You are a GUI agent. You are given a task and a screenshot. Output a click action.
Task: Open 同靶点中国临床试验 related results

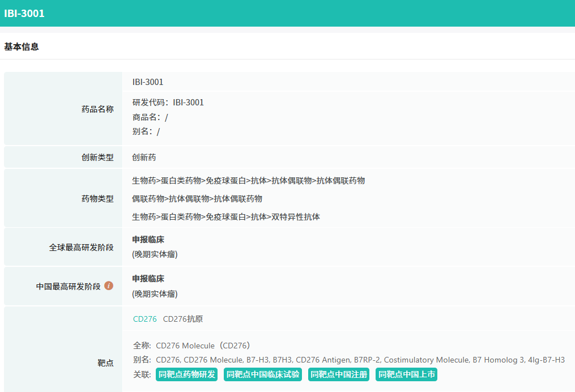coord(263,374)
